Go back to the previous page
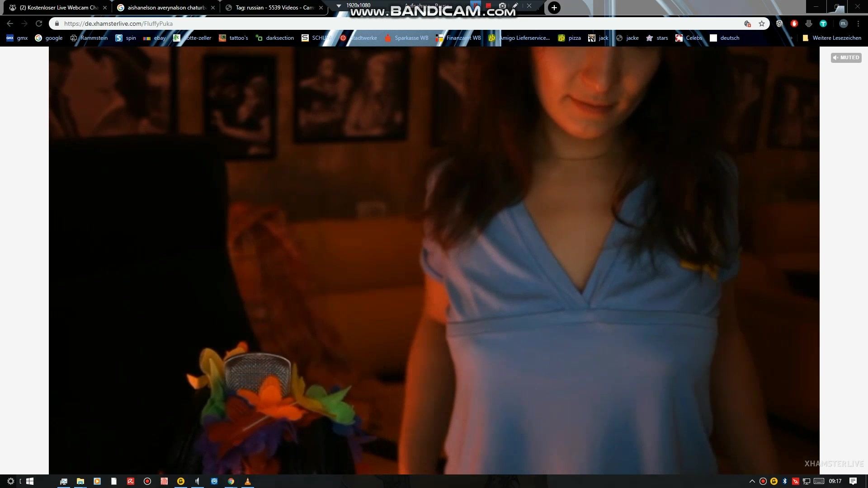The height and width of the screenshot is (488, 868). point(10,23)
